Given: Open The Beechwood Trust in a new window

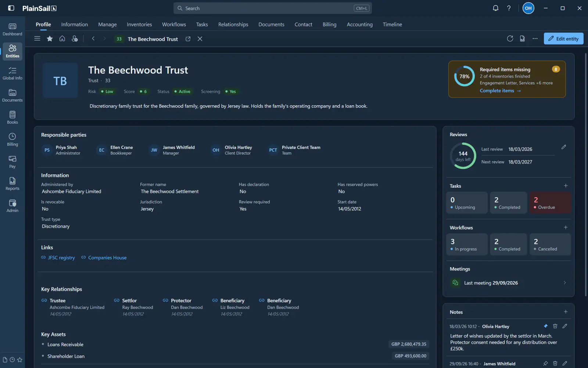Looking at the screenshot, I should pyautogui.click(x=188, y=39).
